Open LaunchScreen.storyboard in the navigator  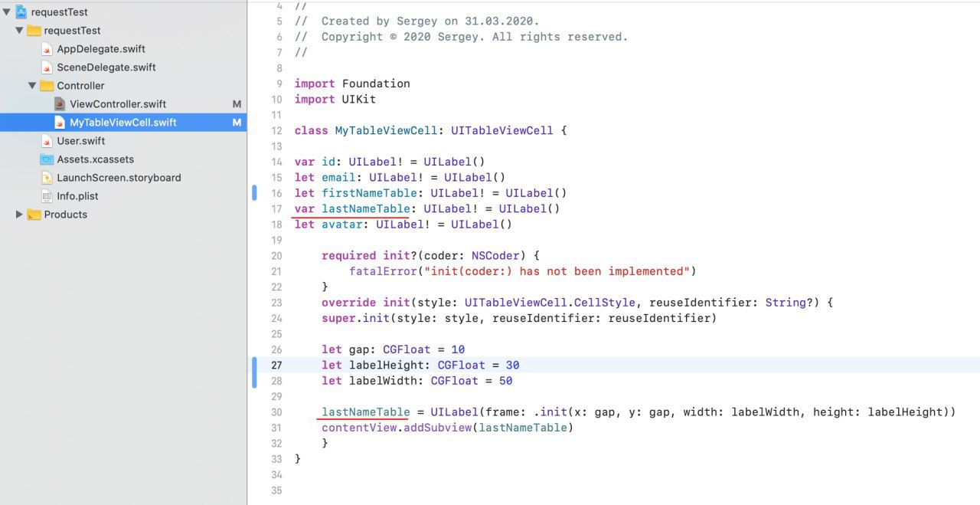coord(119,178)
